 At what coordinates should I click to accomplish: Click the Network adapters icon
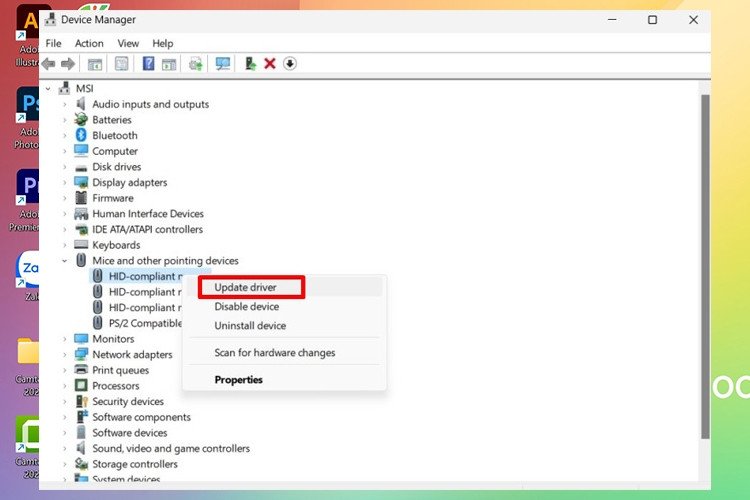81,354
